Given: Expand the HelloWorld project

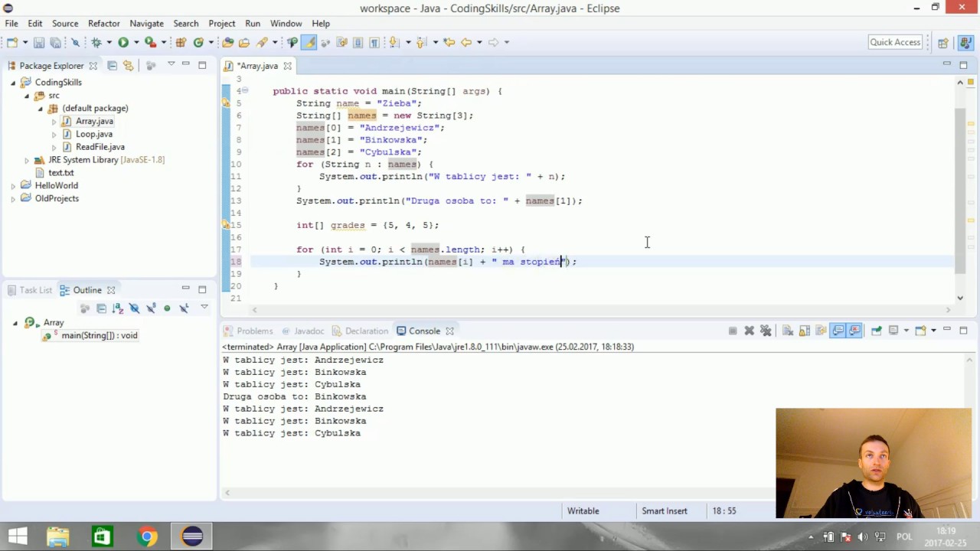Looking at the screenshot, I should tap(13, 186).
